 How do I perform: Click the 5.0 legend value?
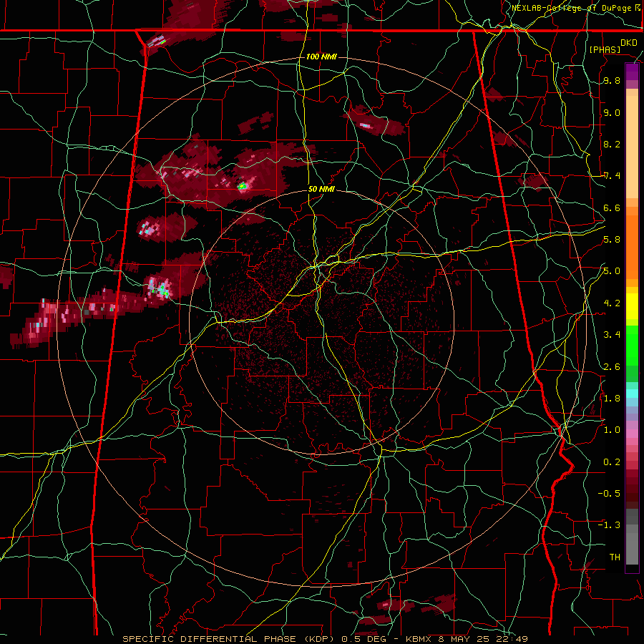(x=612, y=271)
